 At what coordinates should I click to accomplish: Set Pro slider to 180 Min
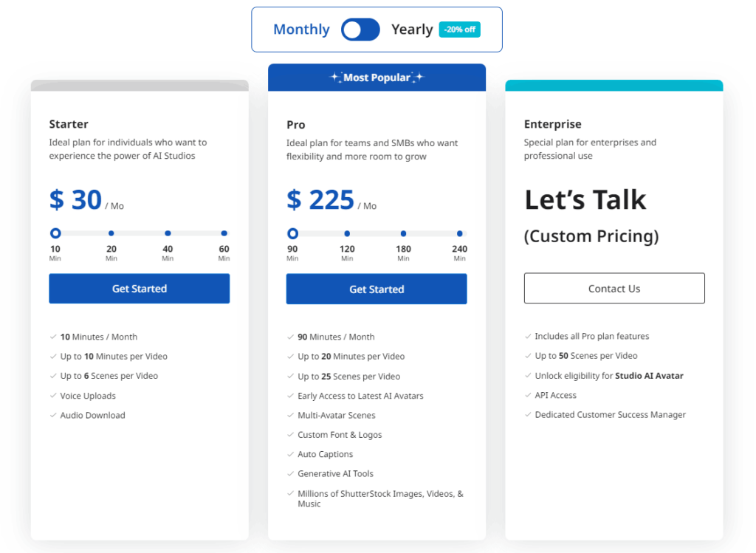pyautogui.click(x=403, y=233)
